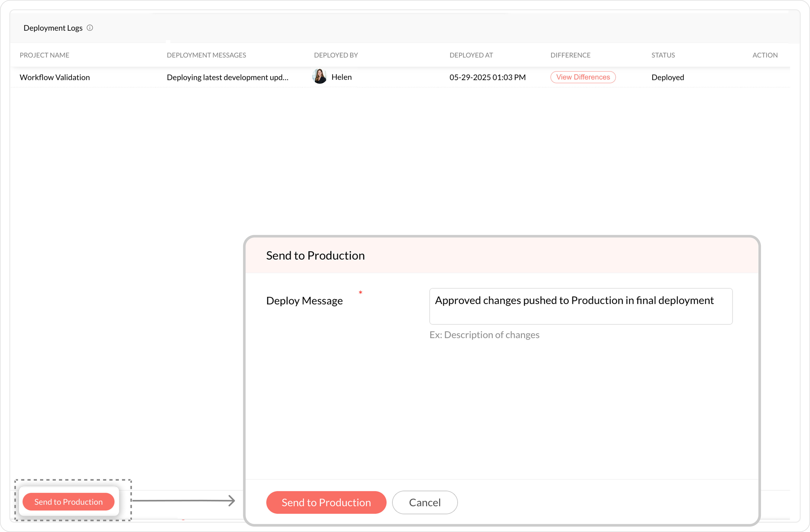Cancel the Send to Production dialog
Viewport: 810px width, 532px height.
(x=424, y=502)
